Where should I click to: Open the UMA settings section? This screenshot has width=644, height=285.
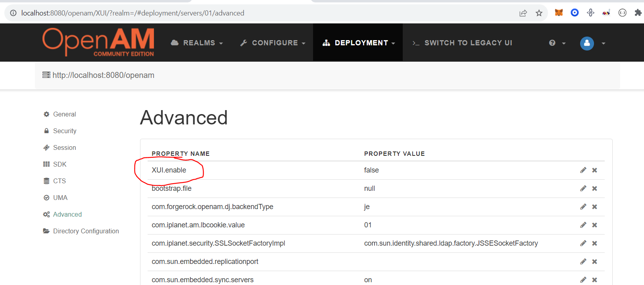[x=55, y=198]
